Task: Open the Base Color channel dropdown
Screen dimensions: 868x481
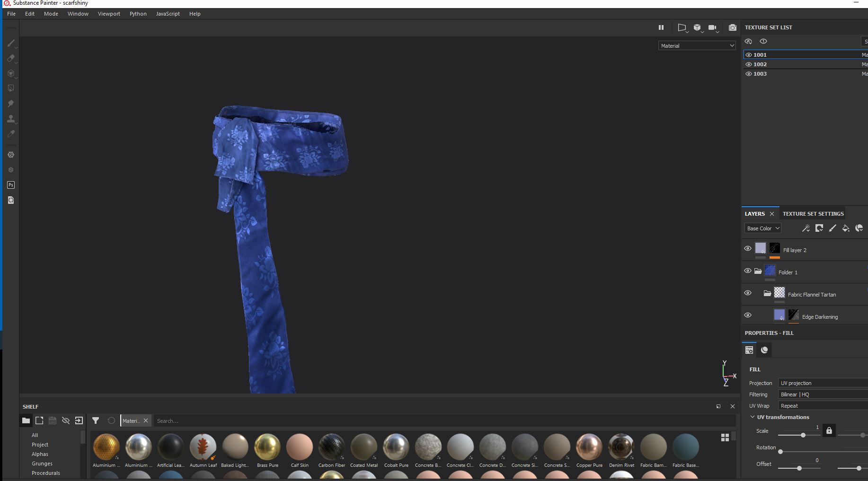Action: point(762,228)
